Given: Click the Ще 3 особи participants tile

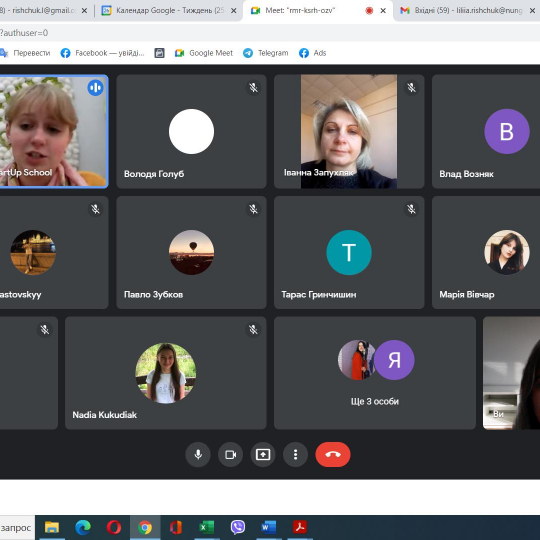Looking at the screenshot, I should [x=375, y=373].
